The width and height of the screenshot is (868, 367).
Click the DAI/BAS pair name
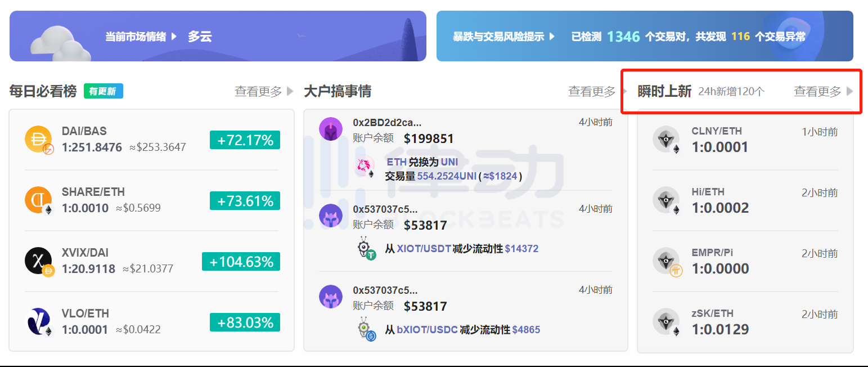84,131
